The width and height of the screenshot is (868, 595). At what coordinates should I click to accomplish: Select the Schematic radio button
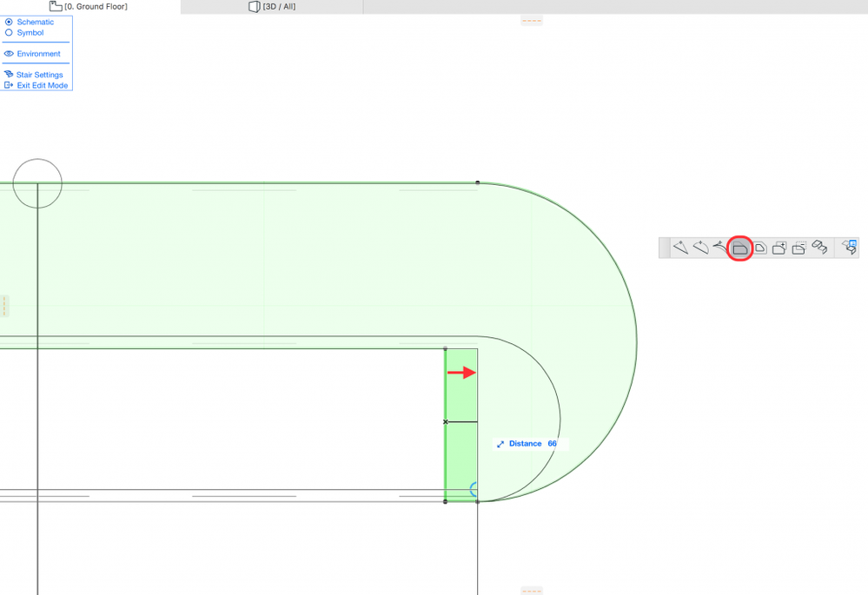point(9,22)
